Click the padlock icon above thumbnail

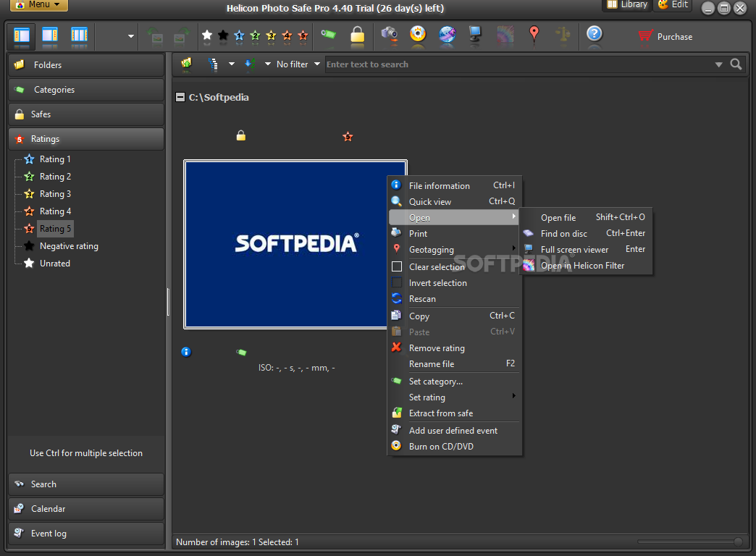click(241, 135)
